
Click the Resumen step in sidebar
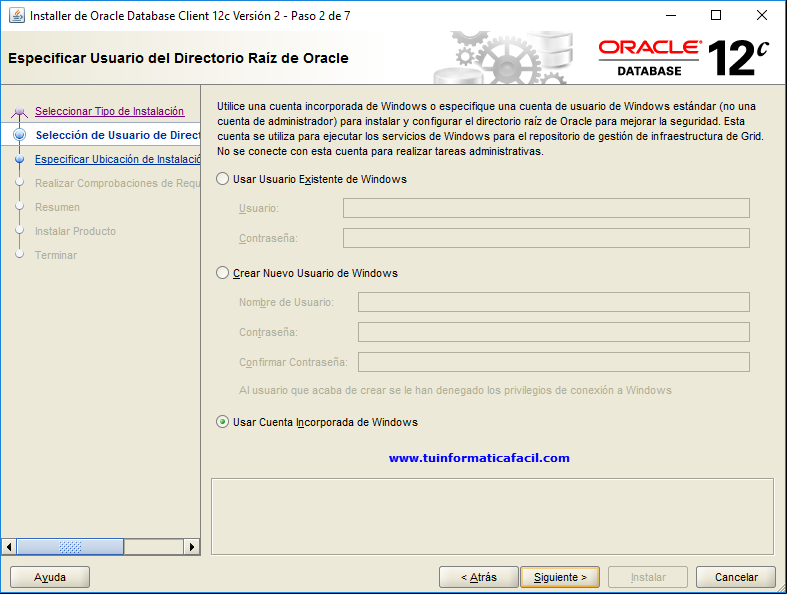57,207
